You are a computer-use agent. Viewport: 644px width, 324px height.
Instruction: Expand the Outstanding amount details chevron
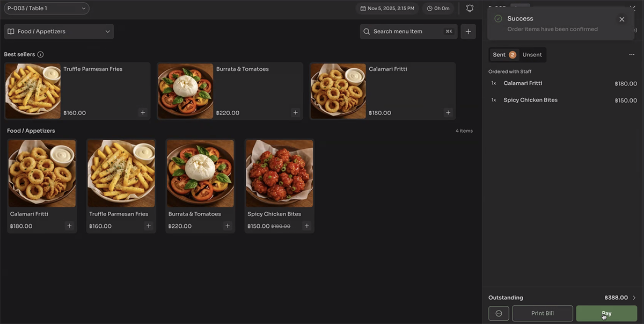coord(634,298)
